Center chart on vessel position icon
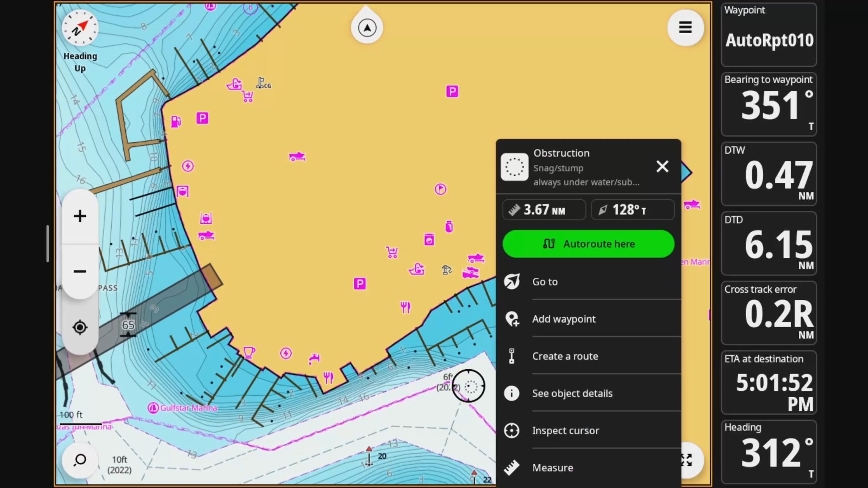 [80, 327]
